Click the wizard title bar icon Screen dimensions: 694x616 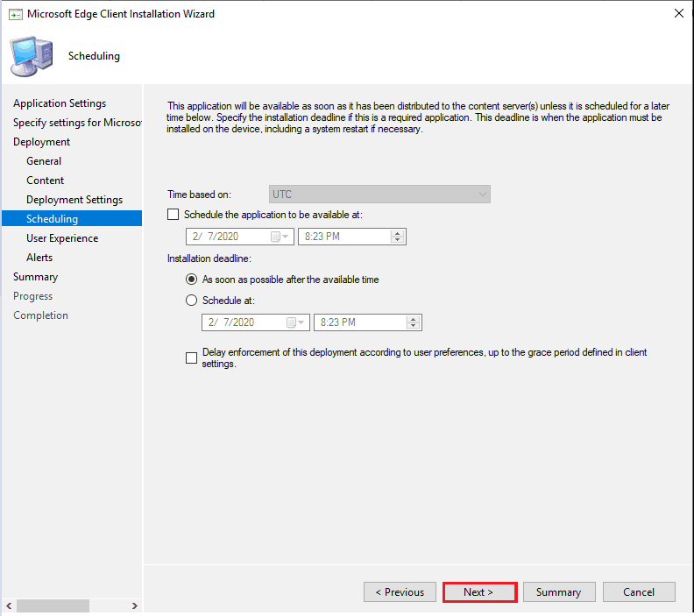[x=16, y=14]
